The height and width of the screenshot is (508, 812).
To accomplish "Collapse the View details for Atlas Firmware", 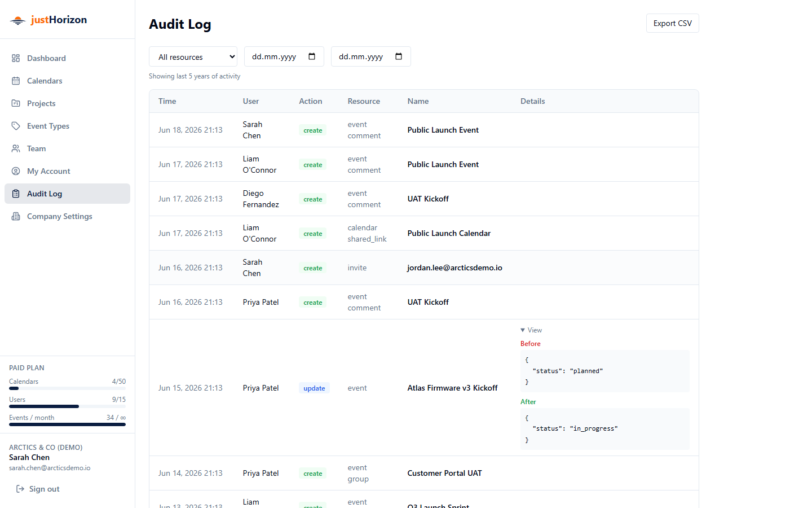I will coord(531,330).
